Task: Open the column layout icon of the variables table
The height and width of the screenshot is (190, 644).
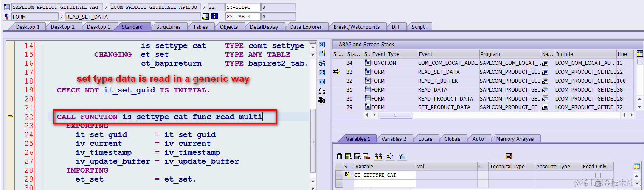Action: pyautogui.click(x=637, y=166)
